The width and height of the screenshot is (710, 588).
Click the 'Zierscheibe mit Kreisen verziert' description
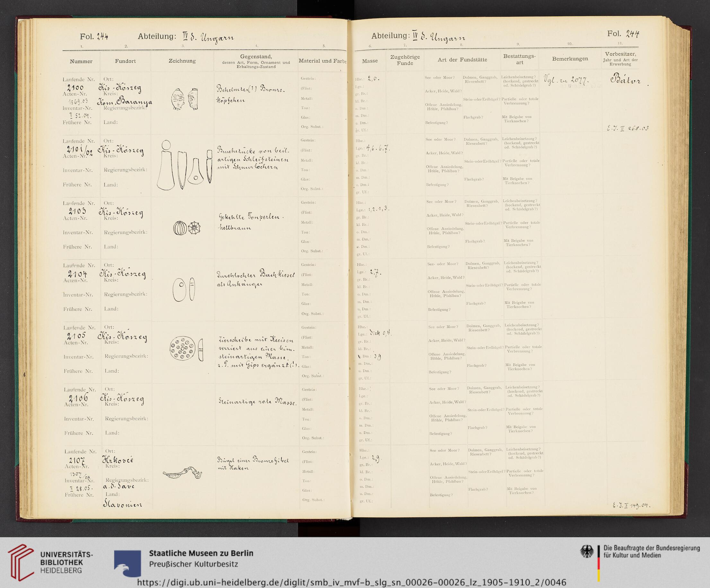click(258, 353)
